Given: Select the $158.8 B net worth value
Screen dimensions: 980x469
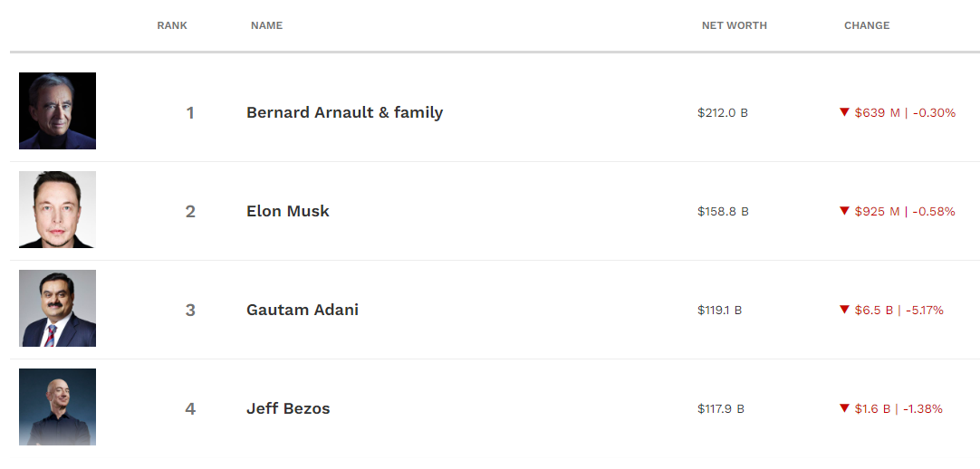Looking at the screenshot, I should pyautogui.click(x=722, y=212).
